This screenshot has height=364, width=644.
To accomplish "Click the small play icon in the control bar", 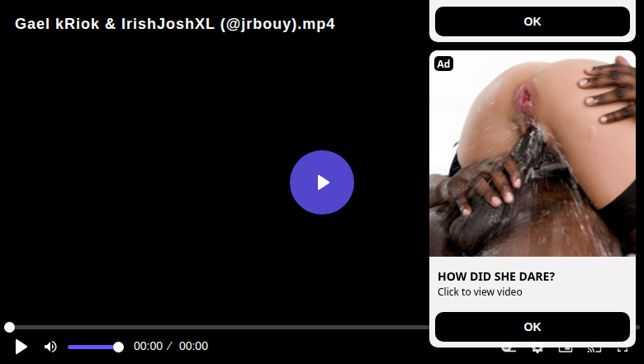I will [21, 347].
